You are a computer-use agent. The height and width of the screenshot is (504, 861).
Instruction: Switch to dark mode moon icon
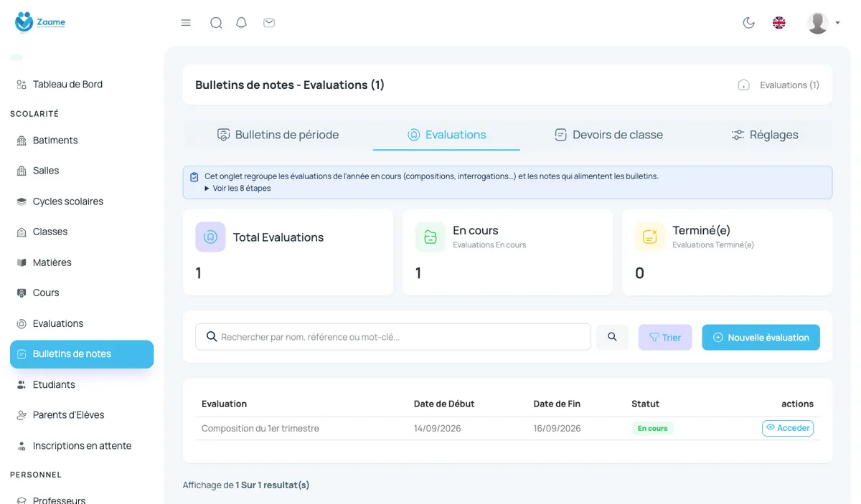click(x=748, y=23)
